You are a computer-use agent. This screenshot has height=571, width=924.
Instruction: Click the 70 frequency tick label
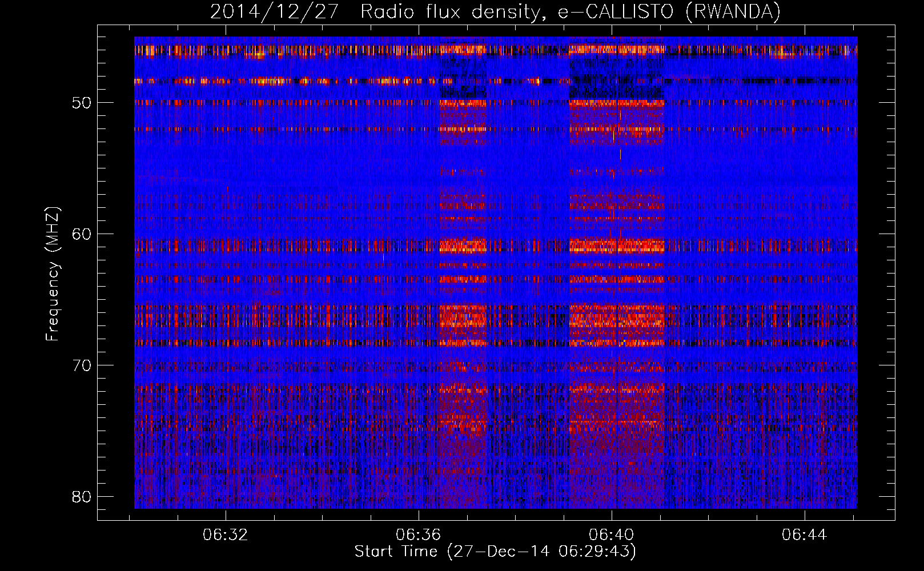82,365
